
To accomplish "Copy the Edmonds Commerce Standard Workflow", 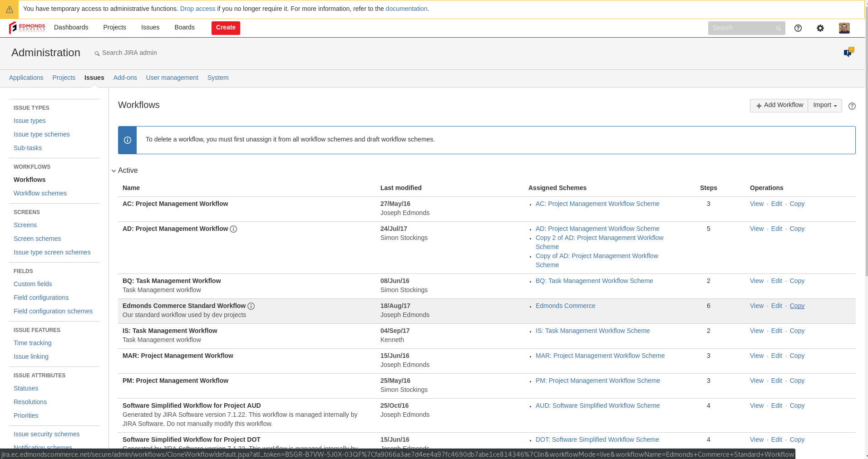I will coord(797,306).
